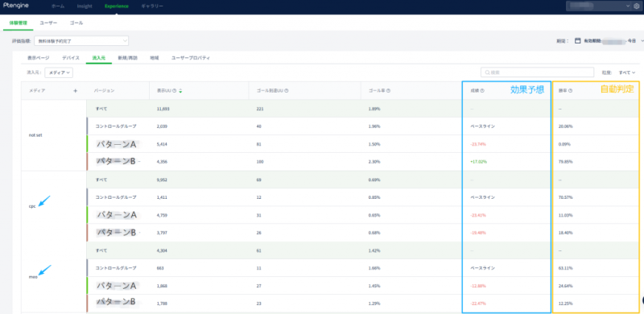Select the デバイス tab
The height and width of the screenshot is (314, 644).
click(x=71, y=58)
